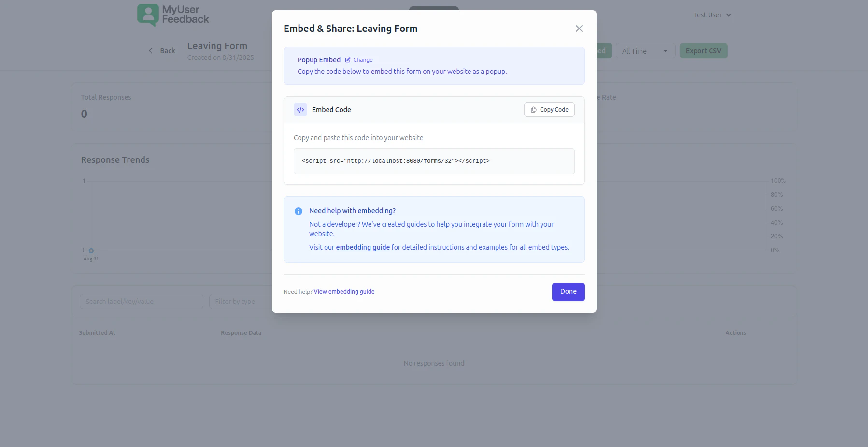Open the embedding guide link
The height and width of the screenshot is (447, 868).
(x=363, y=247)
